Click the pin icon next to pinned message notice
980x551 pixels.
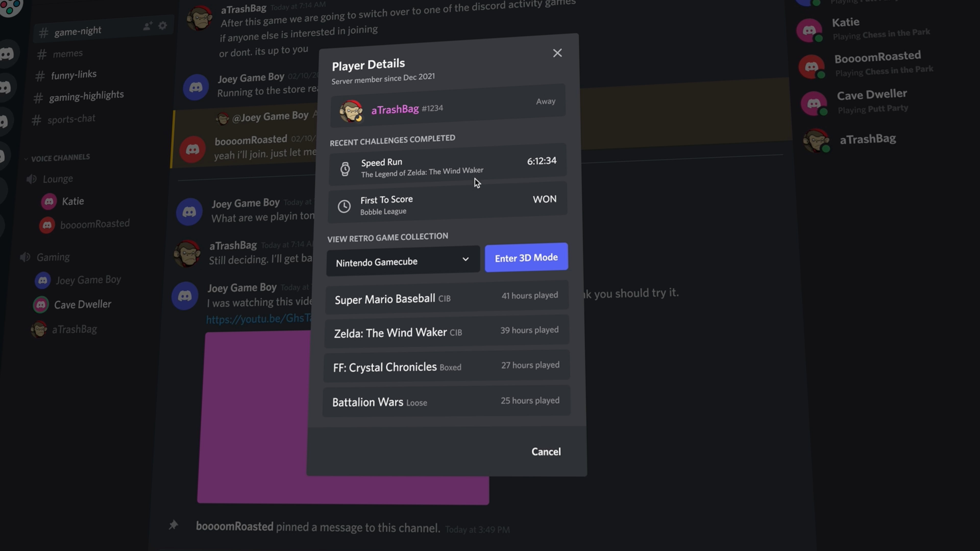pos(174,525)
